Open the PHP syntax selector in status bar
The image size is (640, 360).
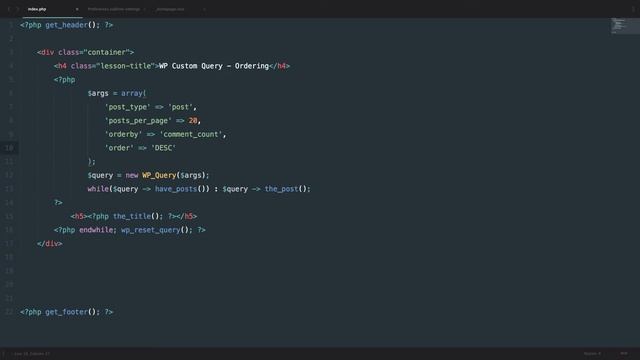click(x=624, y=353)
